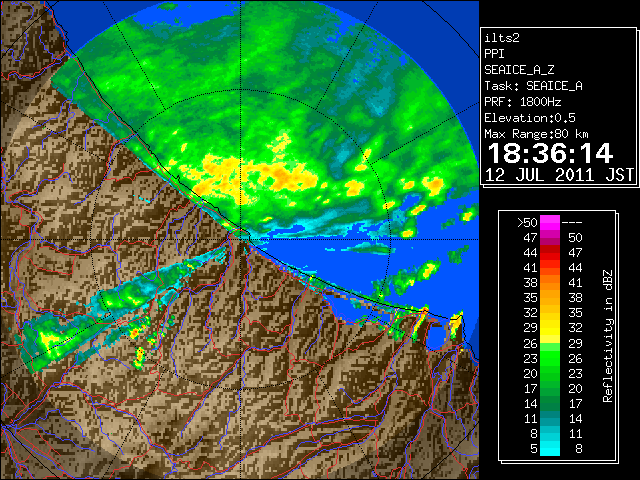Image resolution: width=640 pixels, height=480 pixels.
Task: Click the radar center at range ring origin
Action: pyautogui.click(x=241, y=240)
